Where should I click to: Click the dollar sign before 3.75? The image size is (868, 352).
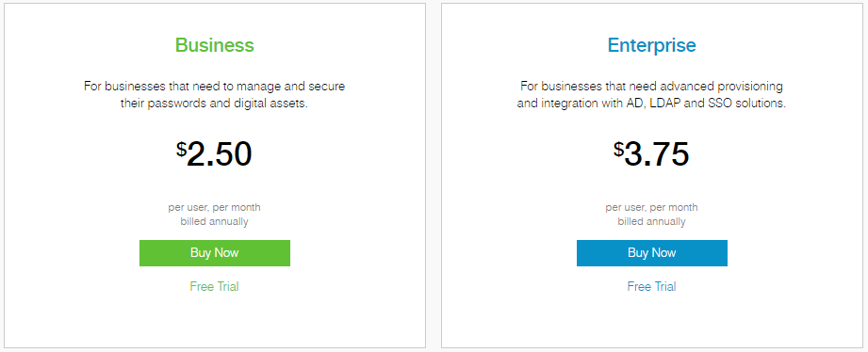618,149
